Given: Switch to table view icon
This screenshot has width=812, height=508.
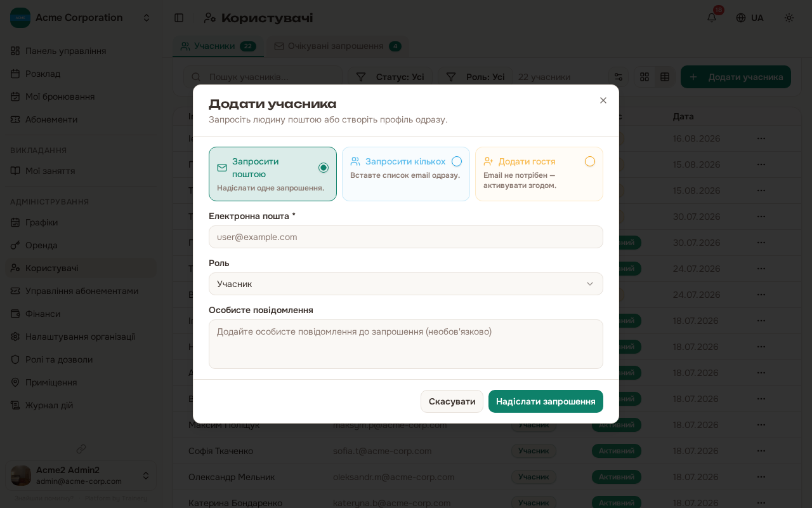Looking at the screenshot, I should 665,77.
